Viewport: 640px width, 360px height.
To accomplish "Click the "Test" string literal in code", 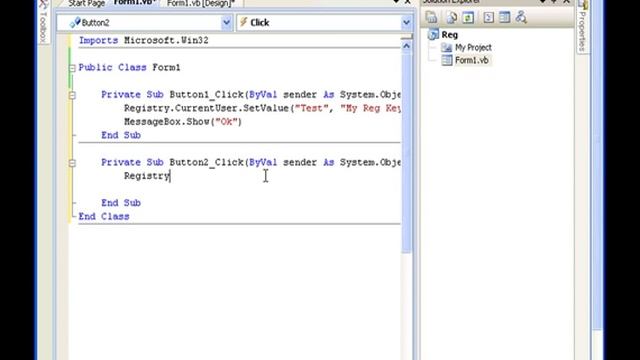I will pyautogui.click(x=311, y=108).
